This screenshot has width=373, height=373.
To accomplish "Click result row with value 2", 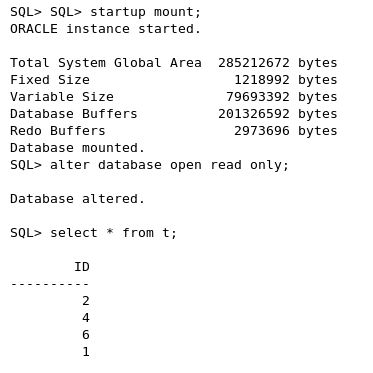I will click(x=86, y=301).
